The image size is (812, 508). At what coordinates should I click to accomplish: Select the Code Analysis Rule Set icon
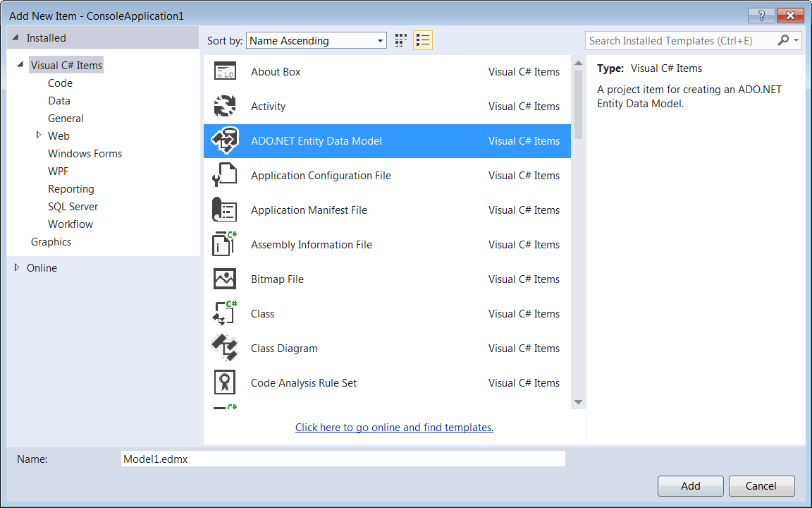coord(225,382)
